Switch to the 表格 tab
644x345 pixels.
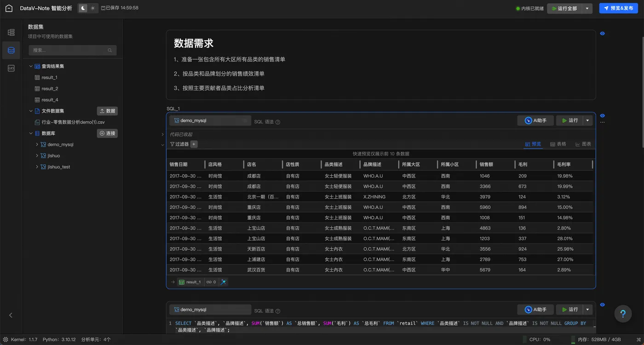click(x=558, y=144)
